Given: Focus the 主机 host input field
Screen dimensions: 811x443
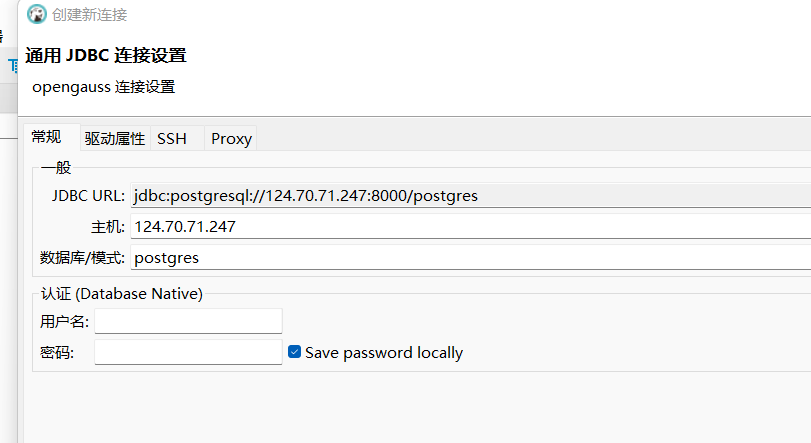Looking at the screenshot, I should 471,227.
